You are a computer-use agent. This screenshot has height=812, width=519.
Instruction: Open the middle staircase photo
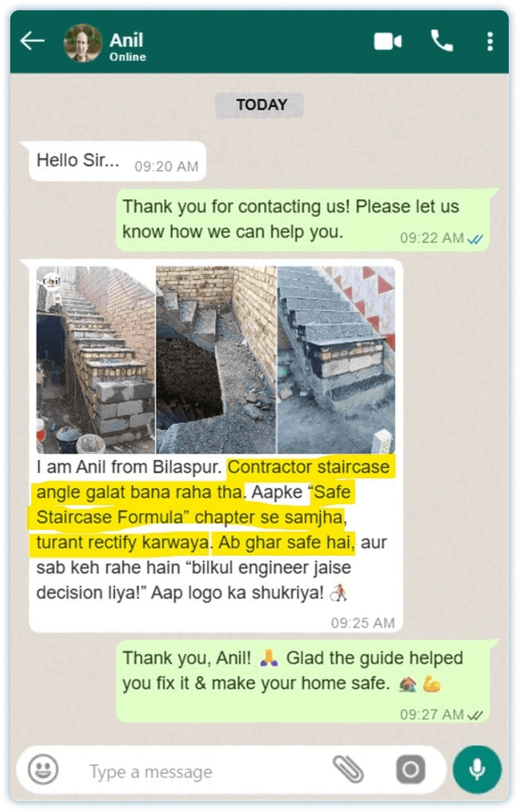click(x=216, y=360)
